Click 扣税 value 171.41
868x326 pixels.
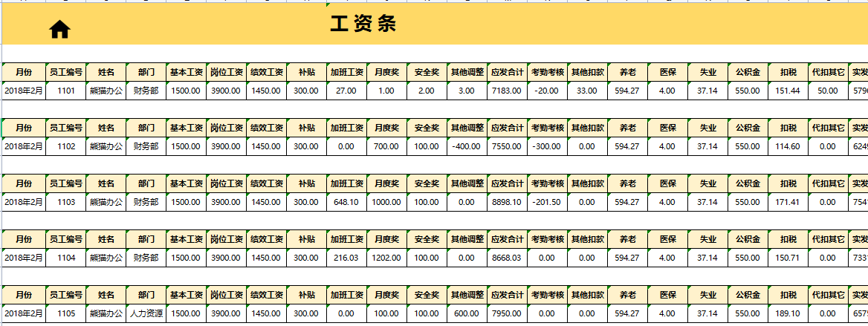pyautogui.click(x=788, y=202)
